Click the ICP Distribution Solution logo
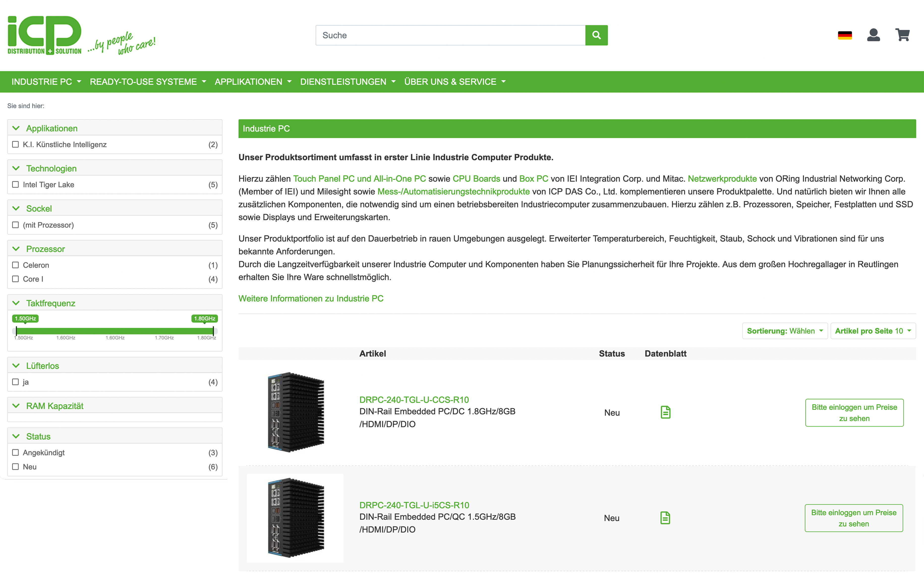 click(x=82, y=35)
